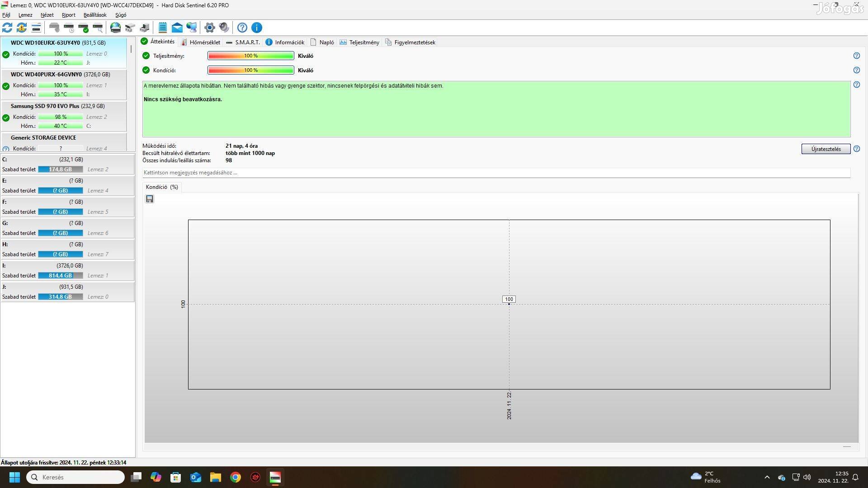Switch to the Áttekintés tab
Viewport: 868px width, 488px height.
pyautogui.click(x=158, y=42)
